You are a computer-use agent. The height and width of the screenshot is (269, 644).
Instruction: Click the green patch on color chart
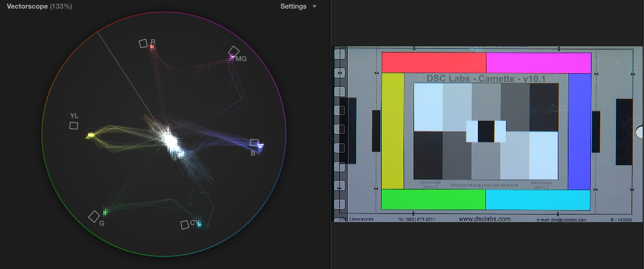(x=433, y=200)
